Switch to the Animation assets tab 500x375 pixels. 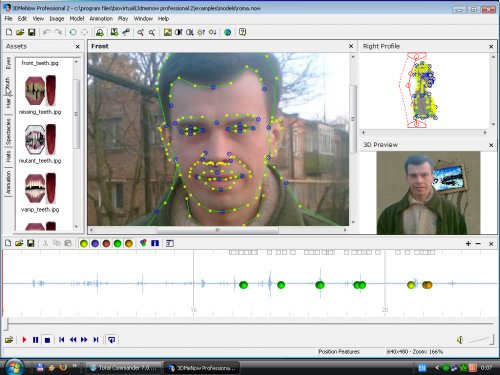pyautogui.click(x=8, y=182)
